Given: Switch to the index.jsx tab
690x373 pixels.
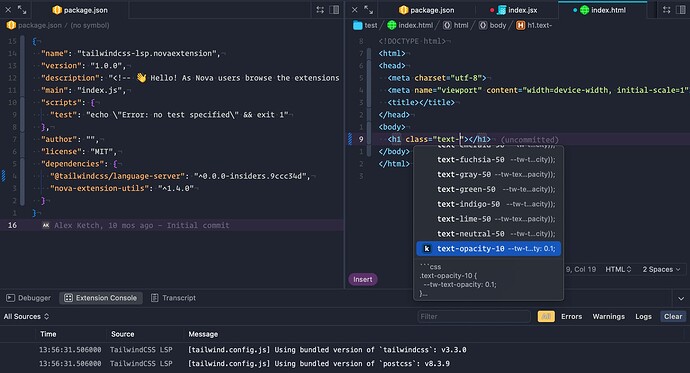Looking at the screenshot, I should point(518,10).
